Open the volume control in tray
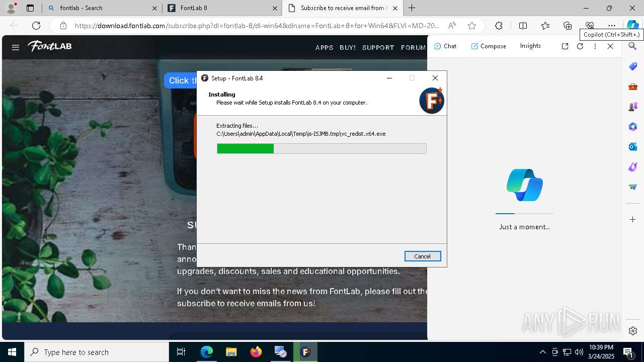 tap(579, 352)
